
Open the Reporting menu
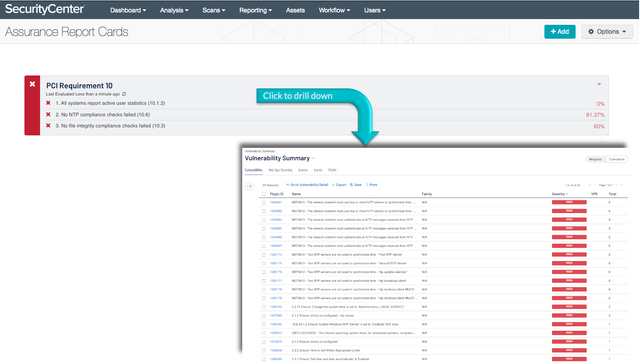[256, 10]
